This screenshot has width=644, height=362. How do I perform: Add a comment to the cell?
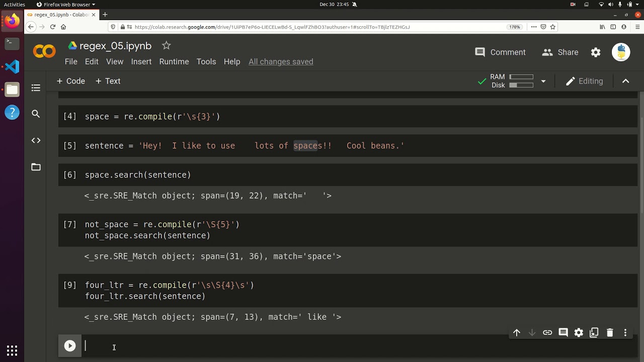tap(563, 332)
